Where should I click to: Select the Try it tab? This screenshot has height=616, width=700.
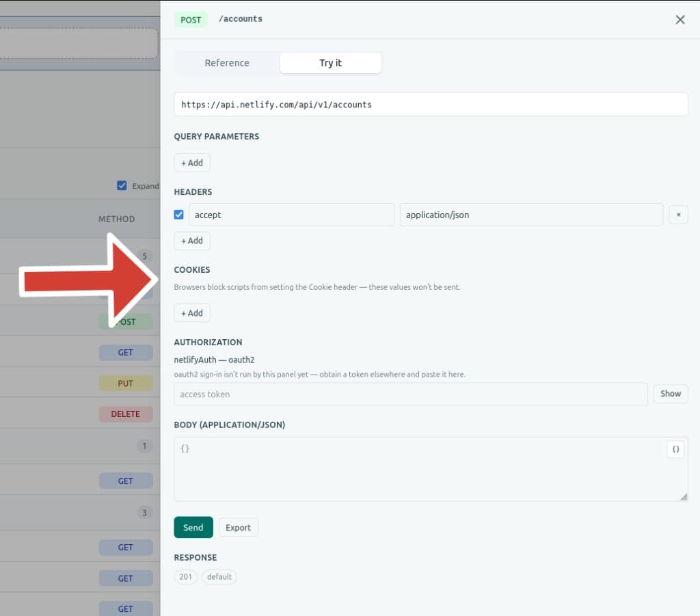pyautogui.click(x=330, y=63)
